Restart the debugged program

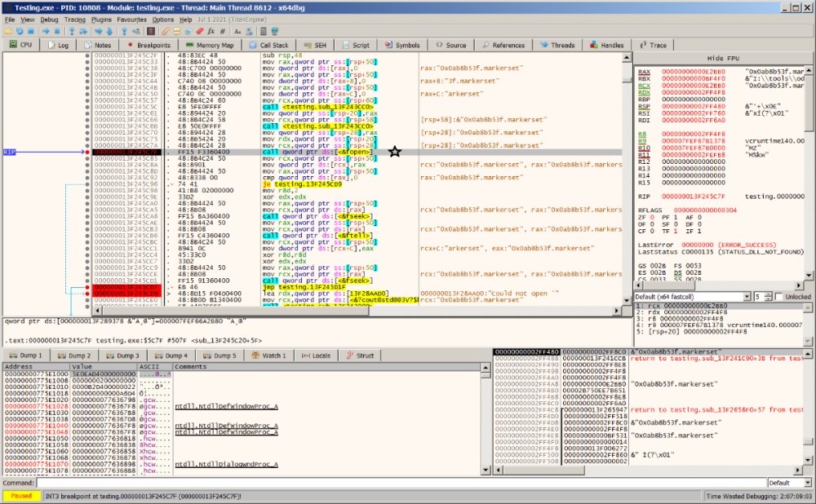point(20,30)
